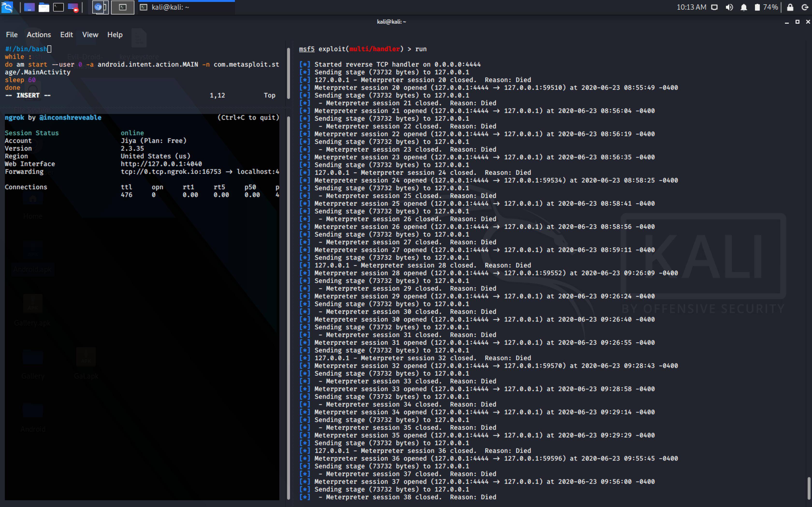The height and width of the screenshot is (507, 812).
Task: Click the lock screen padlock icon
Action: 790,7
